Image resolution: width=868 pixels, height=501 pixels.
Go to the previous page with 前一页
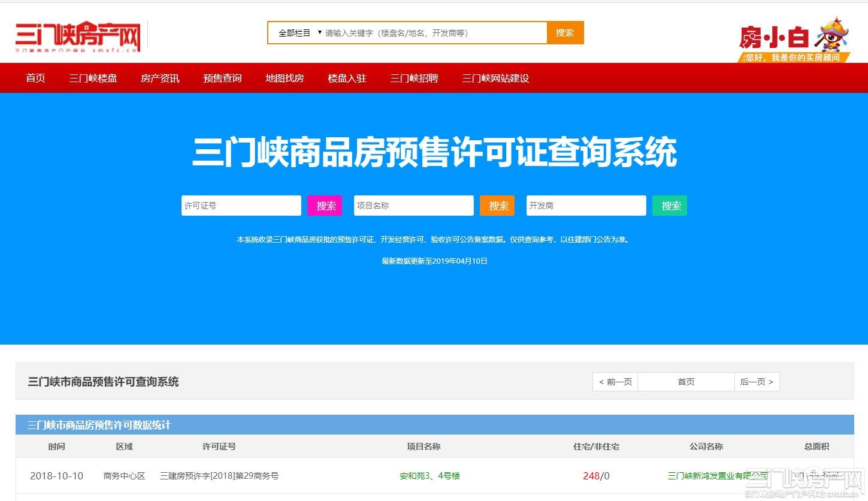[615, 382]
